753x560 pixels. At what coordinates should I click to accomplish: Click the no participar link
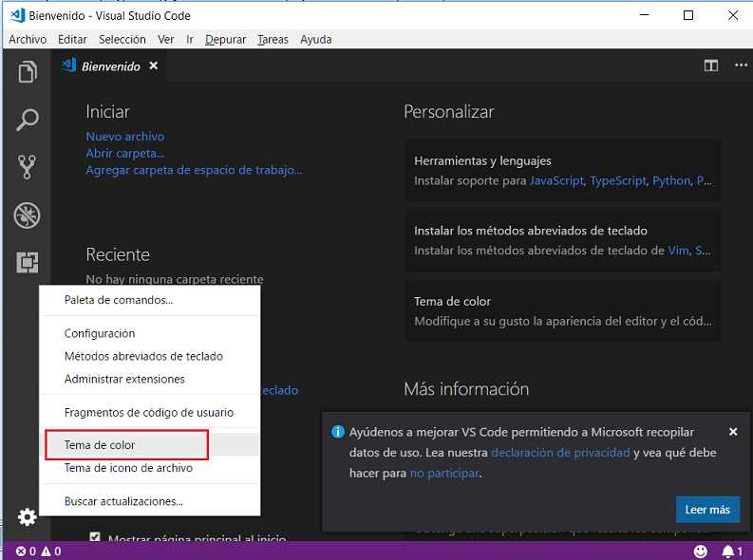coord(444,473)
